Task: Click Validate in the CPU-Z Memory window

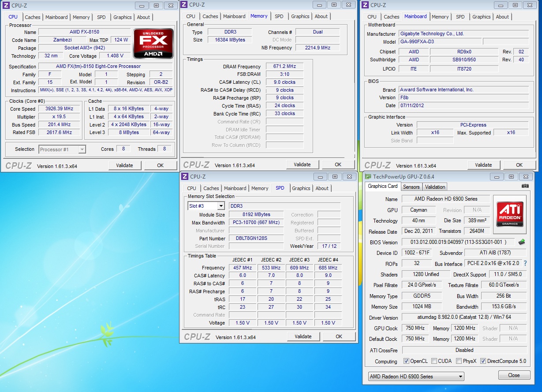Action: pos(302,164)
